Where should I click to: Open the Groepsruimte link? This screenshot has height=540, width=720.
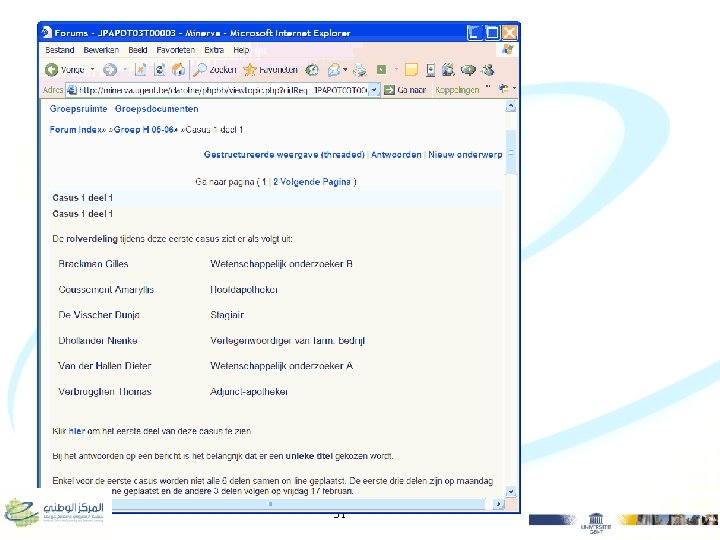(79, 109)
